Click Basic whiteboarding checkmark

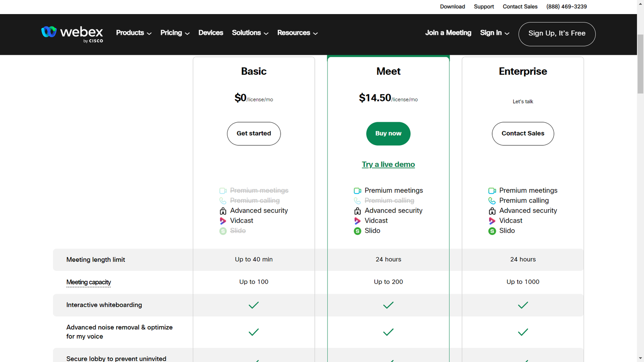tap(254, 305)
